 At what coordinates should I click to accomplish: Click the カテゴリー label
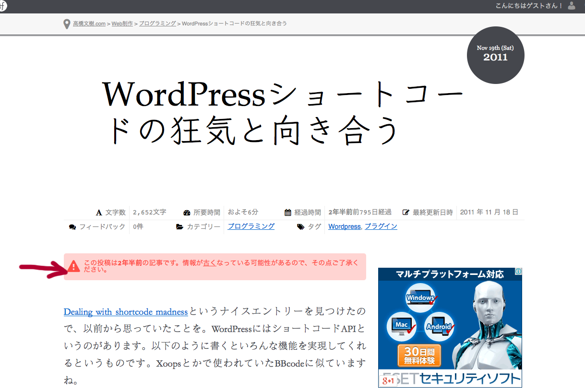click(x=203, y=226)
